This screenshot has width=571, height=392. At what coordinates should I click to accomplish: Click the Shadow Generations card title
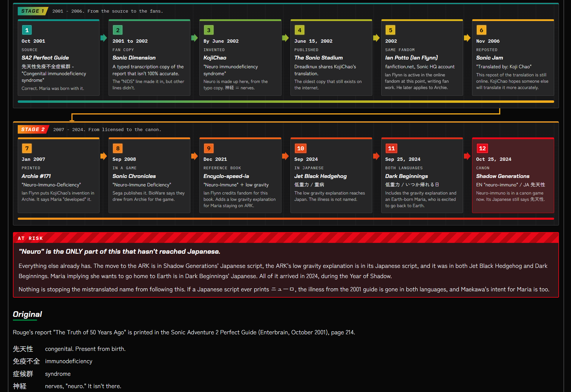503,176
